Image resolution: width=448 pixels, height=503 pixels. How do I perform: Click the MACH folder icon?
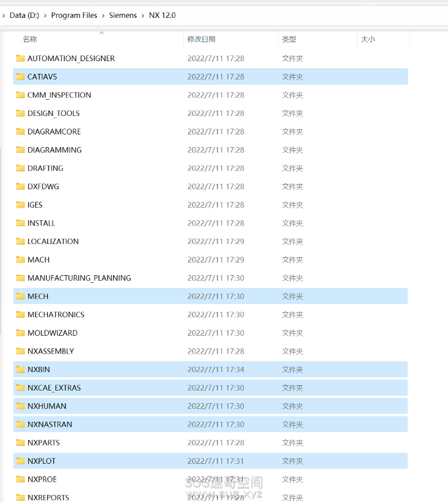pos(21,260)
